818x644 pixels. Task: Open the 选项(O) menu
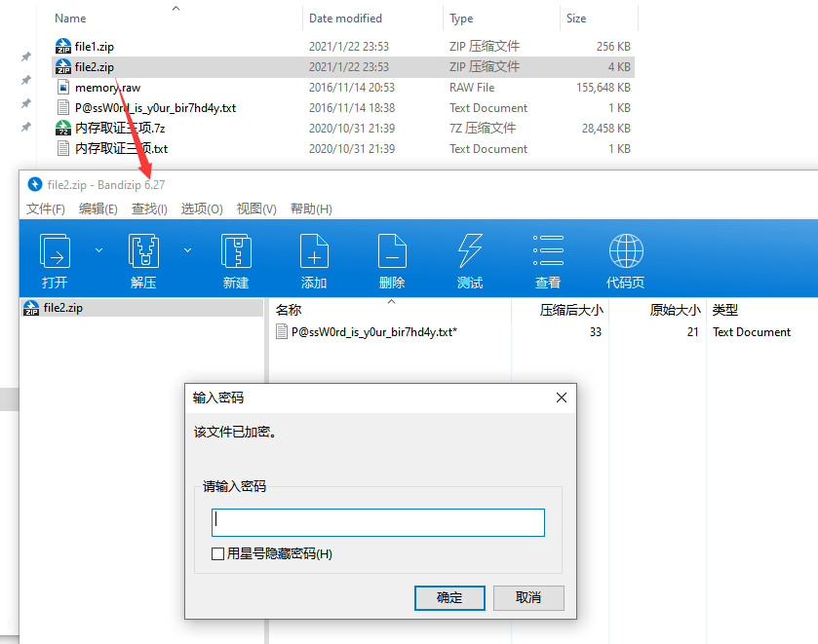click(x=202, y=208)
